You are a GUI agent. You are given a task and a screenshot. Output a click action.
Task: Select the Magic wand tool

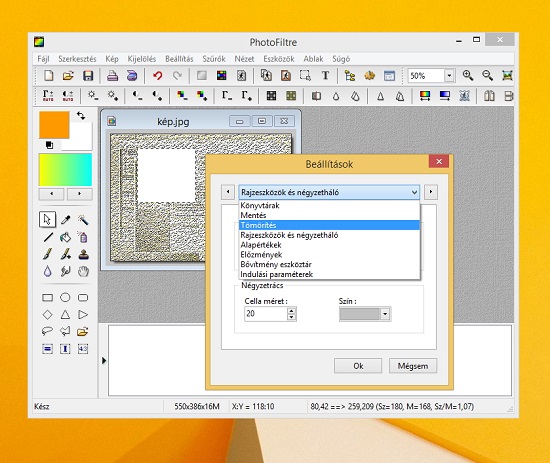coord(83,220)
